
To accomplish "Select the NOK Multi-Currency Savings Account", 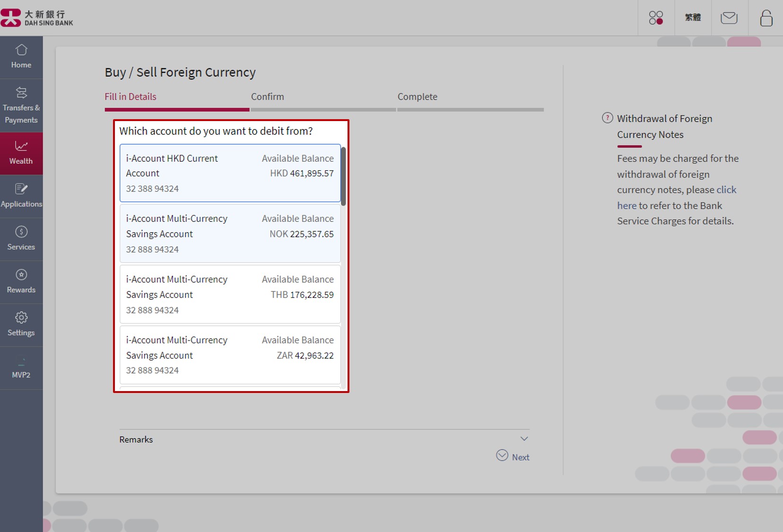I will click(x=230, y=234).
